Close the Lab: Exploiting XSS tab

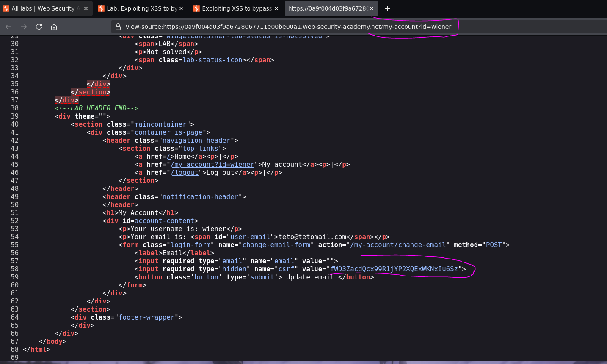pos(181,8)
